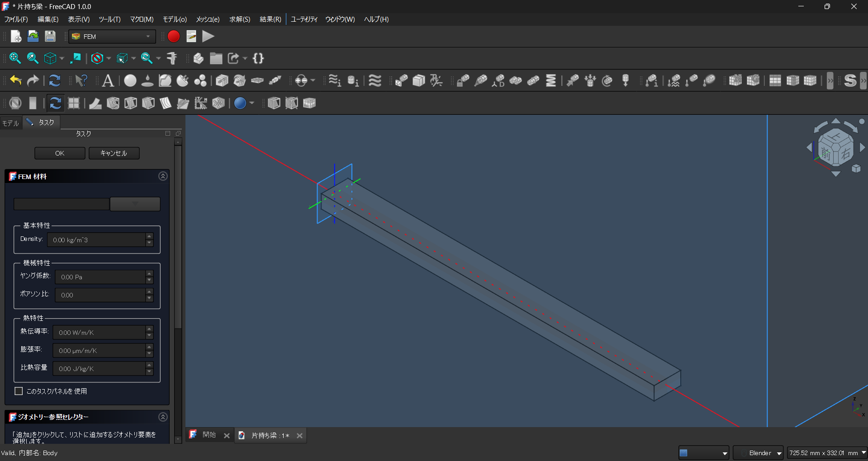Screen dimensions: 868x461
Task: Close the 片持ち梁 document tab
Action: 299,436
